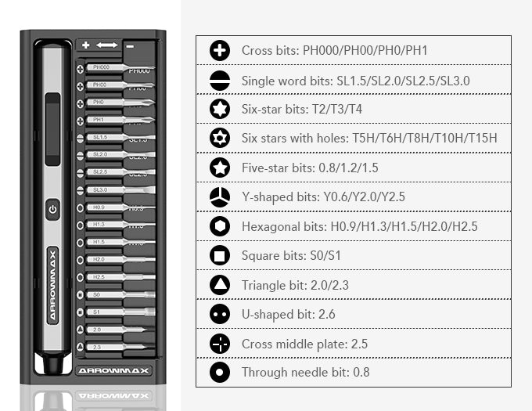Image resolution: width=532 pixels, height=411 pixels.
Task: Select the Y-shaped bits icon
Action: [x=220, y=197]
